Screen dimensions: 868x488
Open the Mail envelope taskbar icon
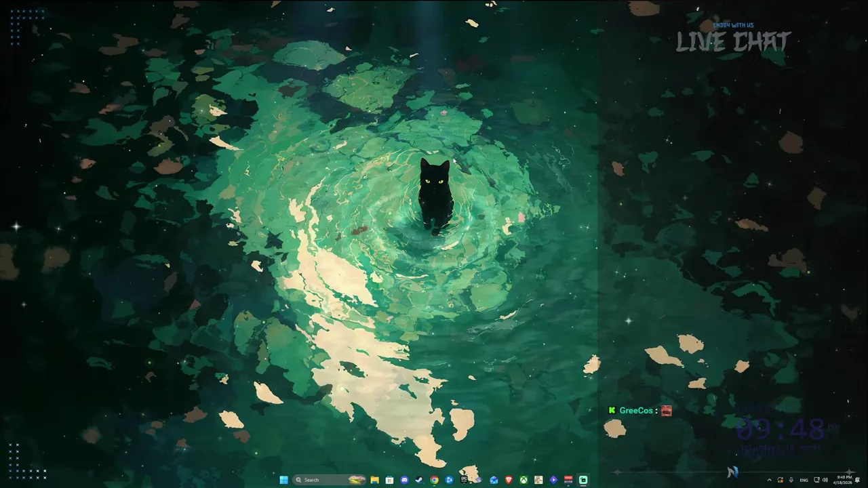coord(494,480)
